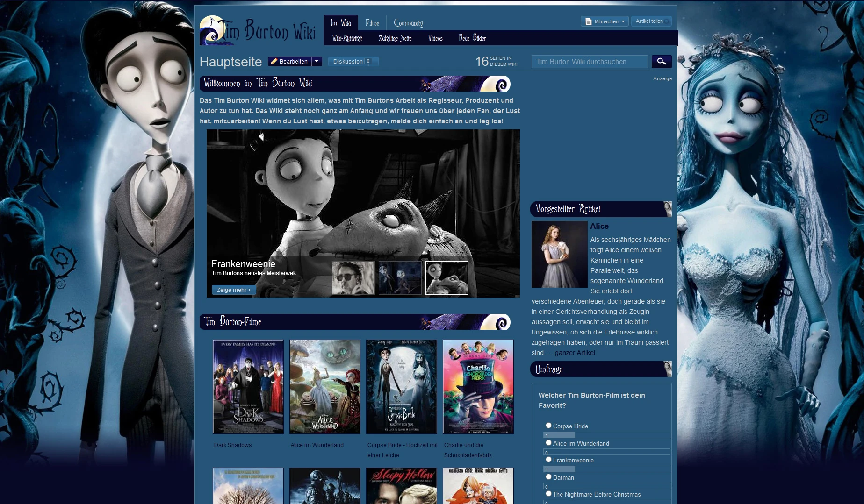The image size is (864, 504).
Task: Open the Neue Bilder navigation item
Action: (472, 38)
